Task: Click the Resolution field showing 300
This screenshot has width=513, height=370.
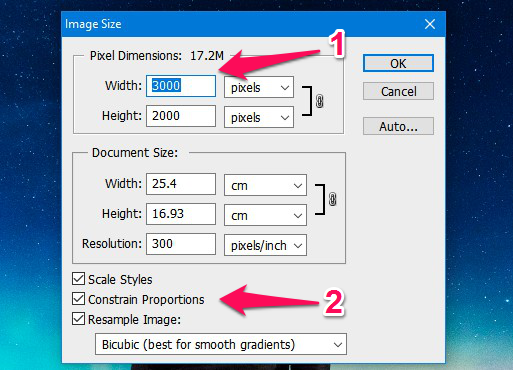Action: [x=181, y=244]
